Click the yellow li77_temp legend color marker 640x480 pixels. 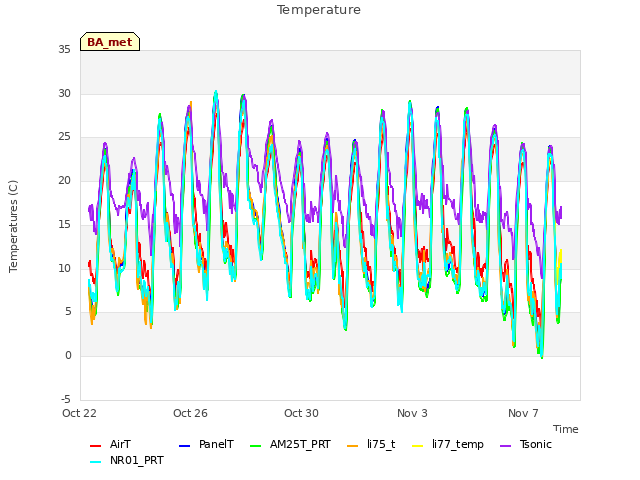[417, 446]
